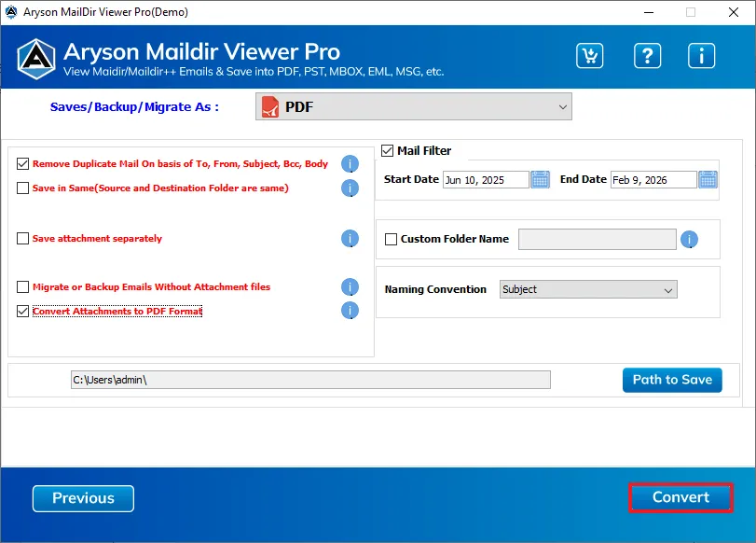
Task: Uncheck Convert Attachments to PDF Format
Action: 22,312
